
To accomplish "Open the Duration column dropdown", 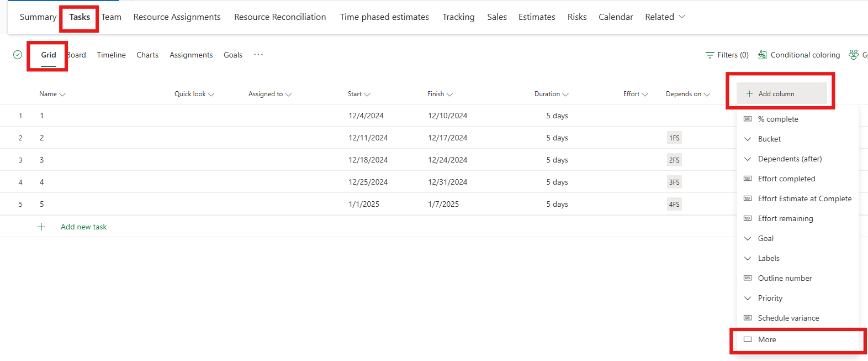I will (565, 95).
